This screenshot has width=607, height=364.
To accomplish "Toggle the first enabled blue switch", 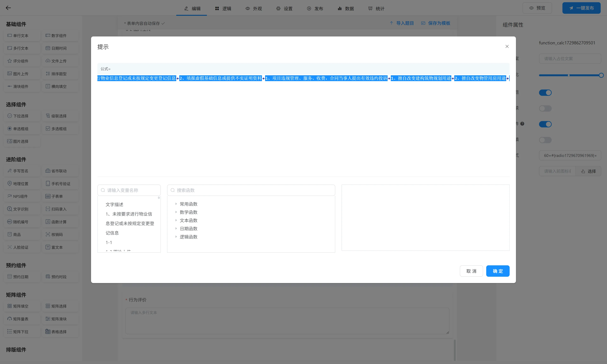I will [545, 93].
